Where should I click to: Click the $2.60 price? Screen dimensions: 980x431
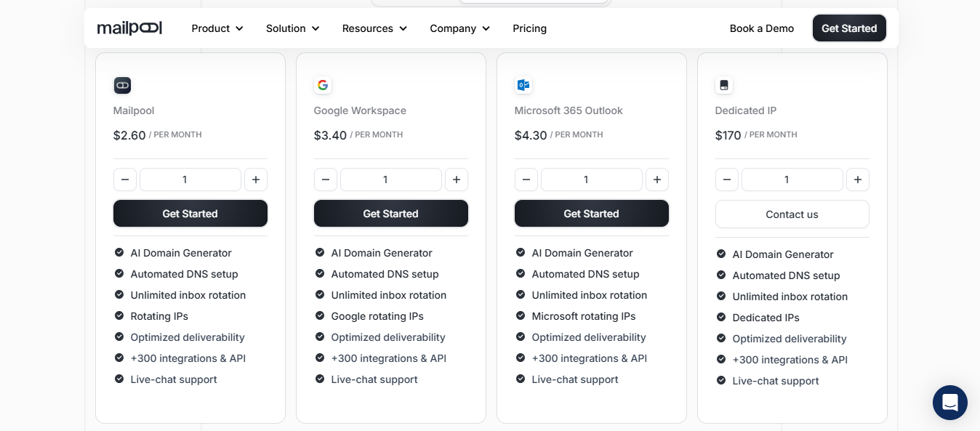pos(129,135)
